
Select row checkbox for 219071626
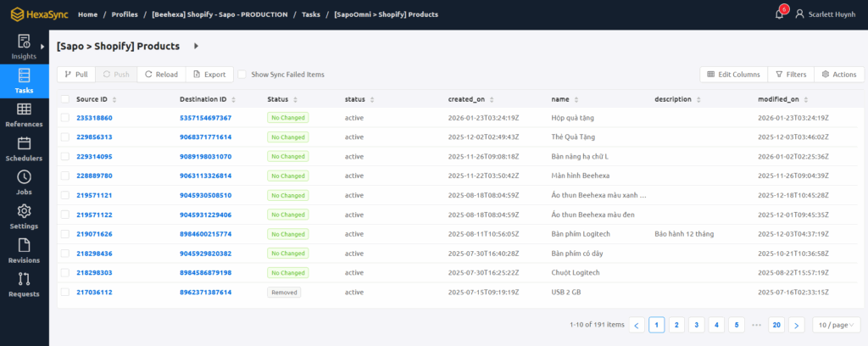65,234
